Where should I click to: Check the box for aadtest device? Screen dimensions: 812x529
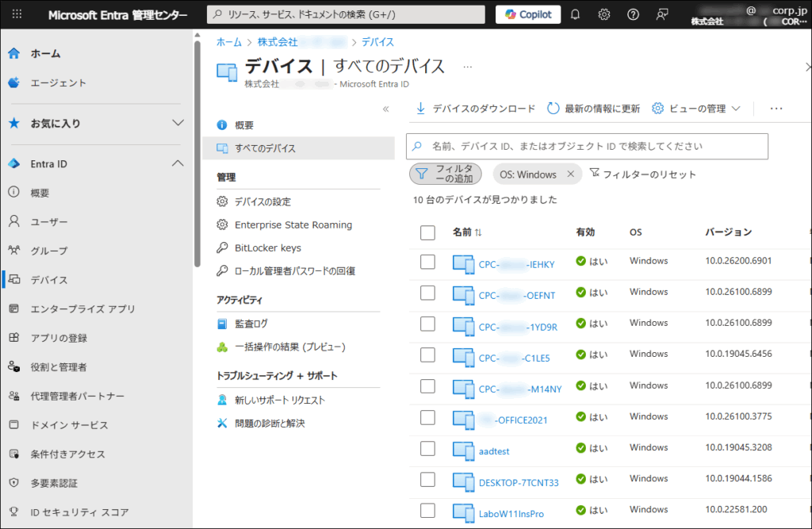point(428,449)
